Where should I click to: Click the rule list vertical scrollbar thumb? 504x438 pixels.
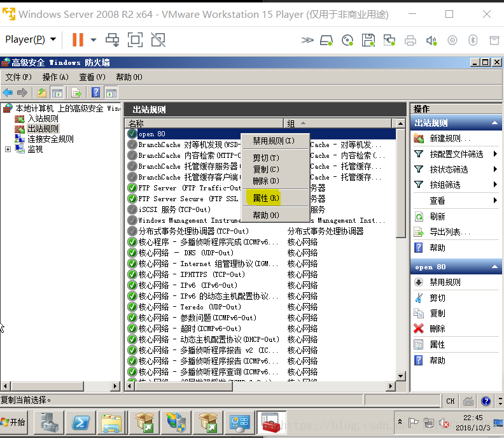coord(400,183)
